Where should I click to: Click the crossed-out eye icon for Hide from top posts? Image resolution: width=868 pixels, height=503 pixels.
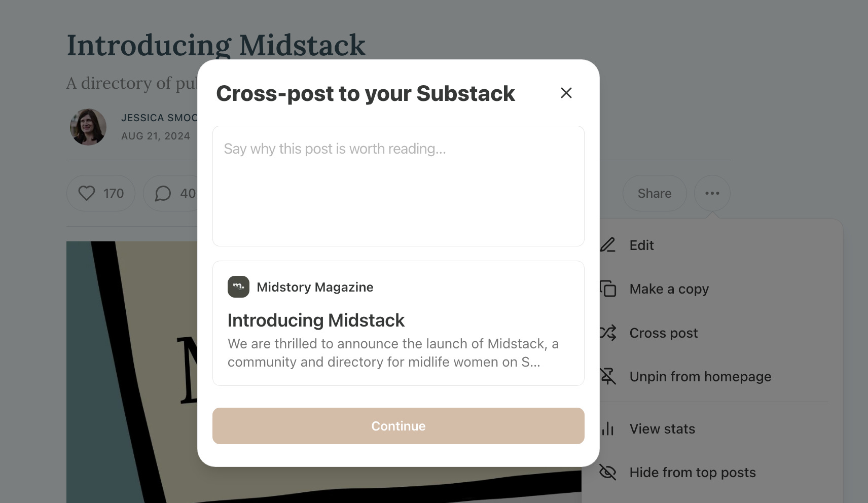tap(607, 472)
